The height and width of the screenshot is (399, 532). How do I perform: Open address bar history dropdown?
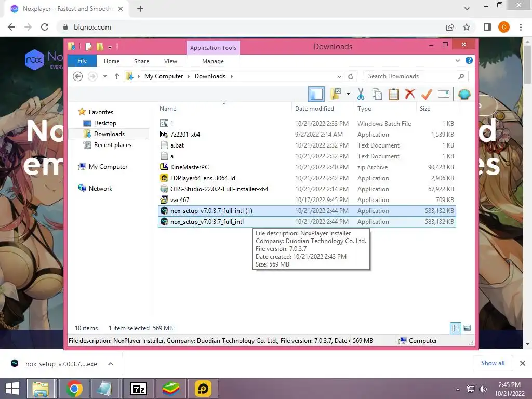point(339,76)
